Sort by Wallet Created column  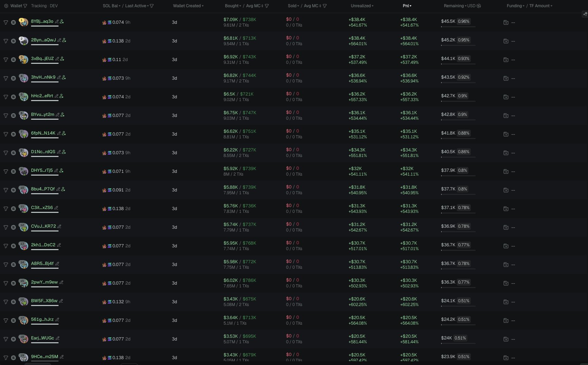188,6
